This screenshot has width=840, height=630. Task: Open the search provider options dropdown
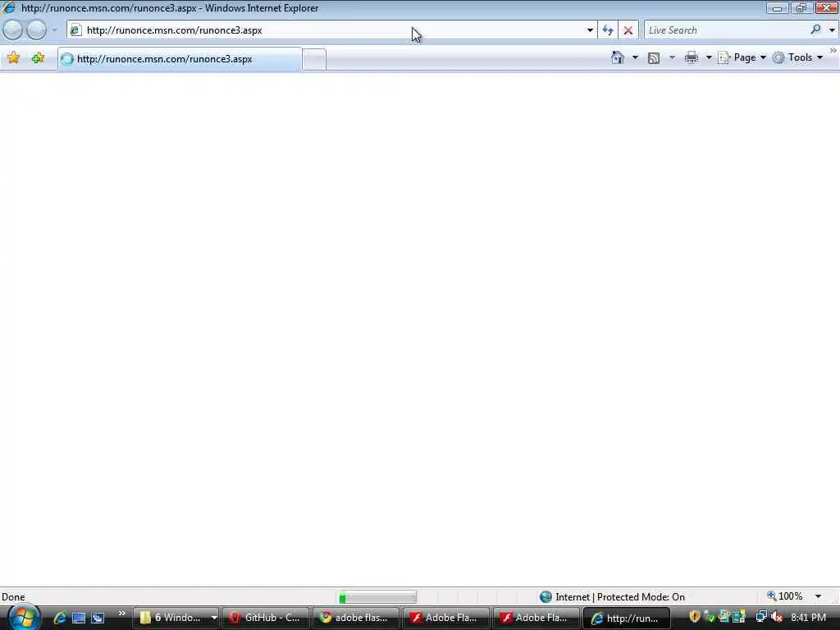coord(832,30)
